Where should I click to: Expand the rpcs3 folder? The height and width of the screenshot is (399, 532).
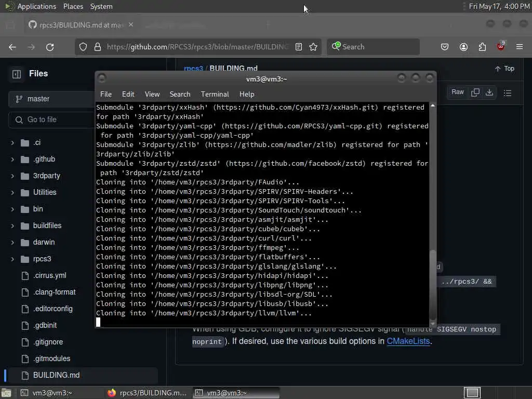pos(12,259)
